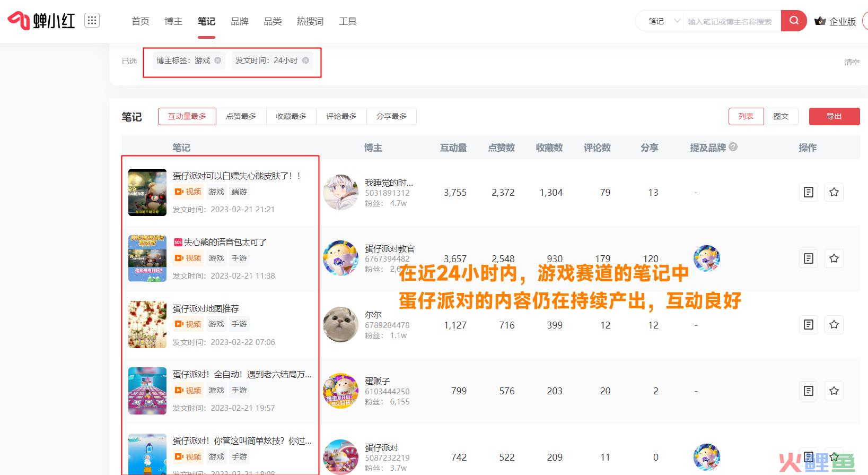The image size is (868, 475).
Task: Open 品类 in the top navigation
Action: point(273,21)
